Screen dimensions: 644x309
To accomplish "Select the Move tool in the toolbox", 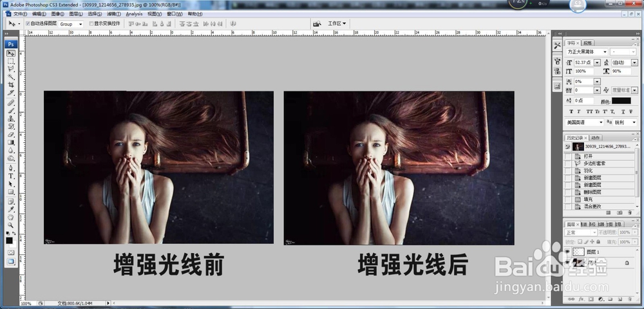I will pos(11,53).
